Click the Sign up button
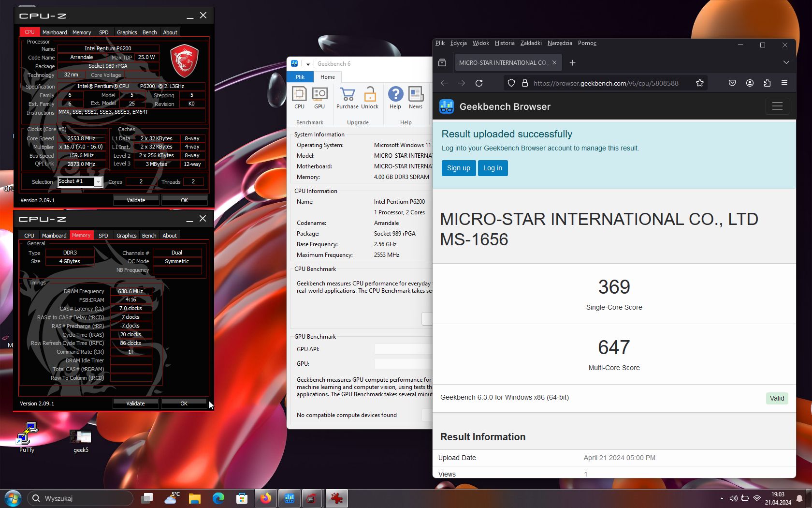The height and width of the screenshot is (508, 812). tap(459, 168)
